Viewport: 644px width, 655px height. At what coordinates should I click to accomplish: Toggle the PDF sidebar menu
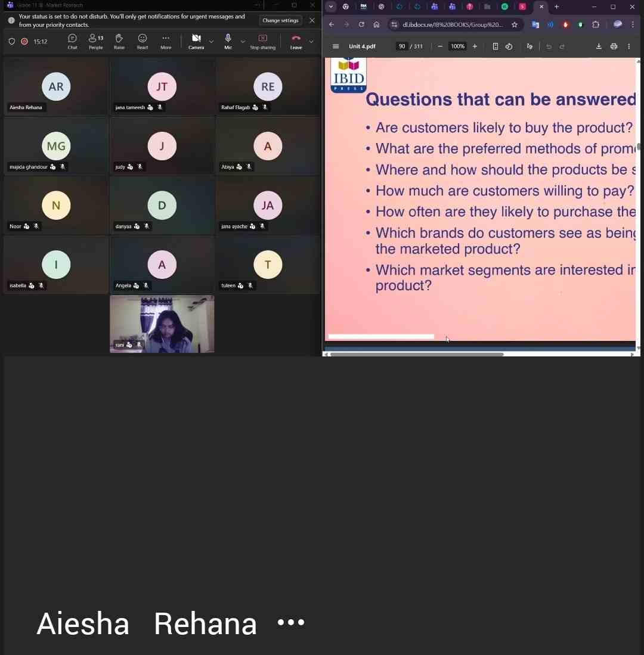click(x=336, y=46)
